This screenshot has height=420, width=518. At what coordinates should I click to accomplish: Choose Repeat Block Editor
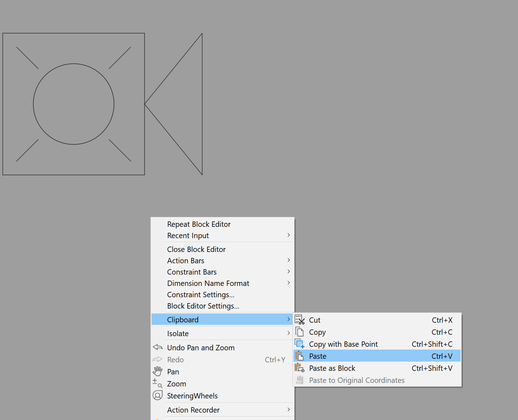coord(222,224)
